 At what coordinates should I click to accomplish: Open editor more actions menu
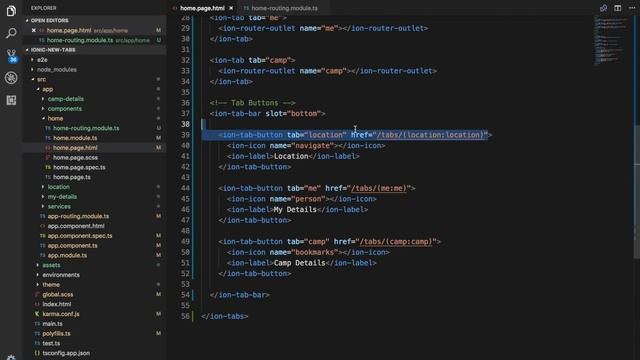tap(632, 8)
